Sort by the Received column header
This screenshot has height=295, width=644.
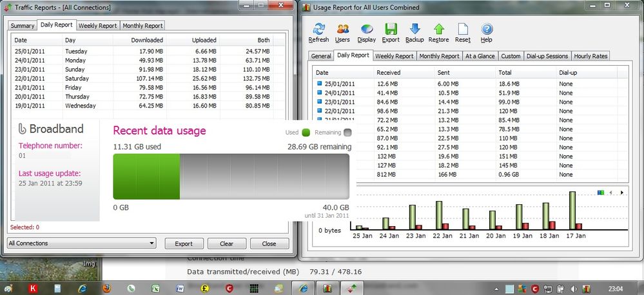click(404, 73)
